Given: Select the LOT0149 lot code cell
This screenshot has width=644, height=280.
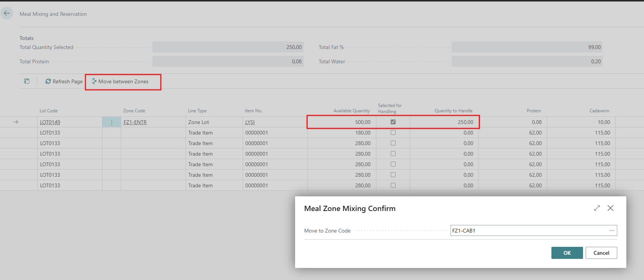Looking at the screenshot, I should pyautogui.click(x=70, y=122).
